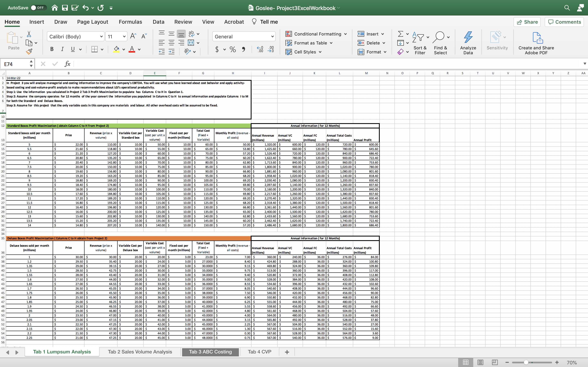Viewport: 588px width, 367px height.
Task: Click the Analyze Data button
Action: click(x=468, y=43)
